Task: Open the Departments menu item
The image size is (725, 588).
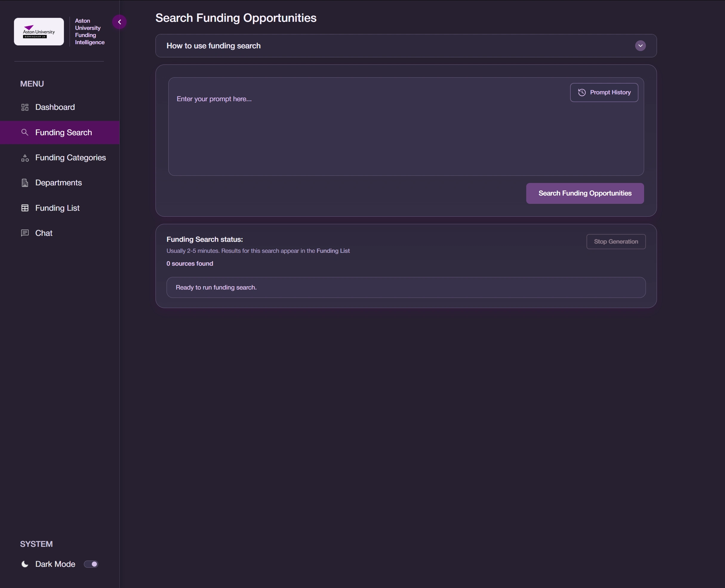Action: 59,183
